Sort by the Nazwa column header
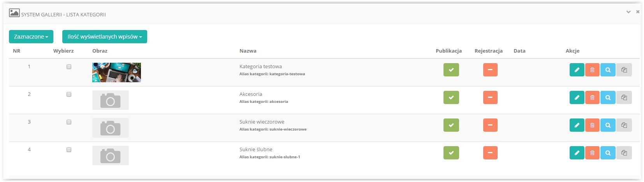This screenshot has width=644, height=182. (x=248, y=51)
